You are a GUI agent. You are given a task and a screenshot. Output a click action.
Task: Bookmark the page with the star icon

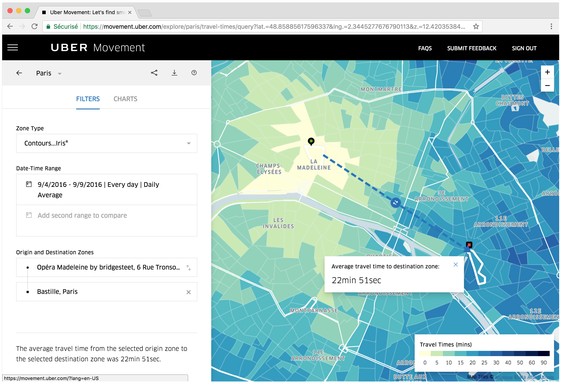[x=476, y=26]
